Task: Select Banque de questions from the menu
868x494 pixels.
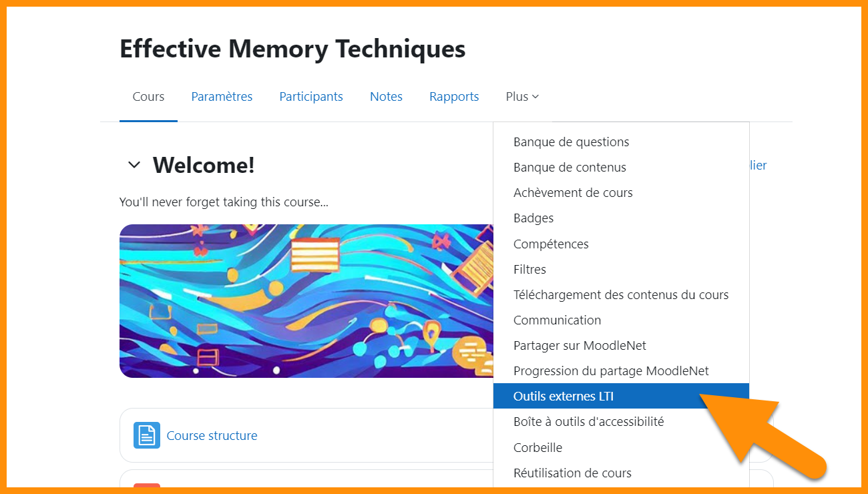Action: coord(571,142)
